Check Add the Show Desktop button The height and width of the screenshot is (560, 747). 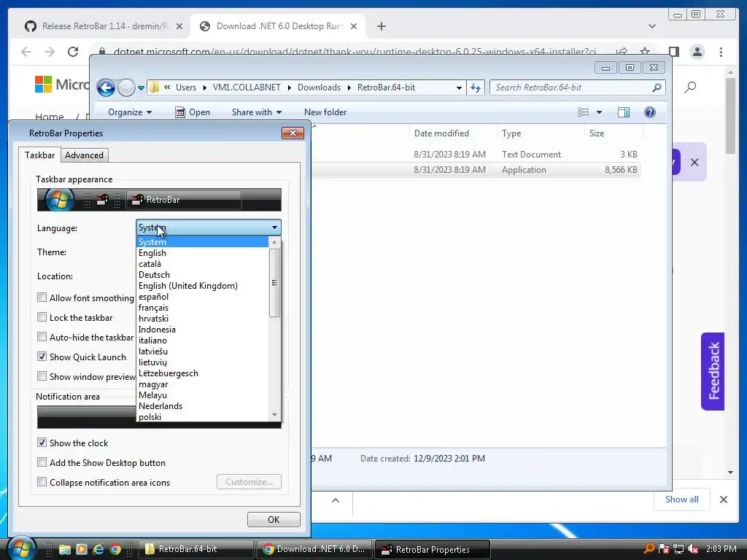pyautogui.click(x=42, y=462)
